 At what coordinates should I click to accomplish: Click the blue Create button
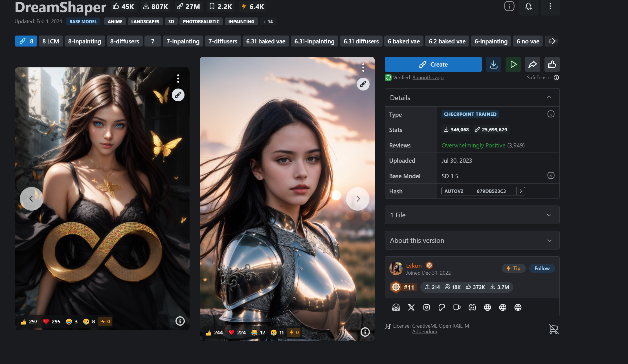coord(433,65)
